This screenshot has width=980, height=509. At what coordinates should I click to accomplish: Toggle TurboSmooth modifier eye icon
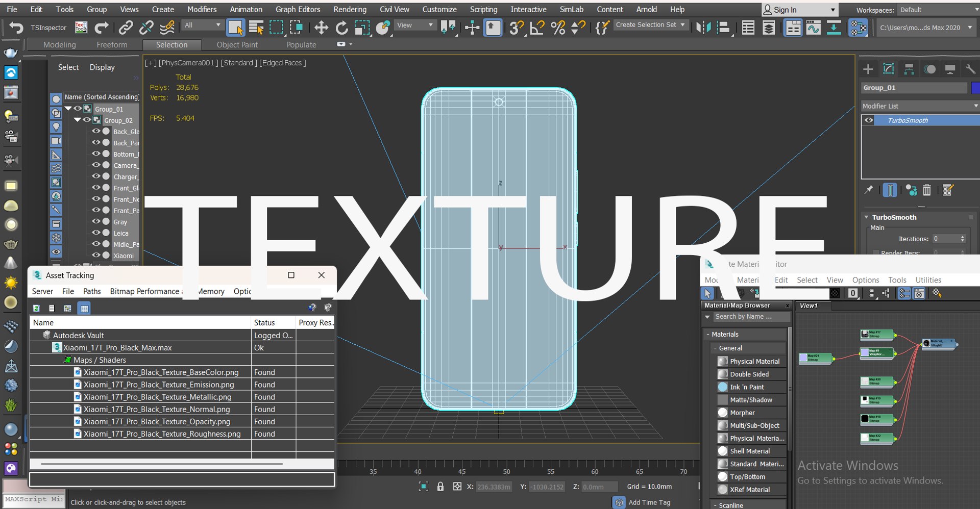point(869,120)
